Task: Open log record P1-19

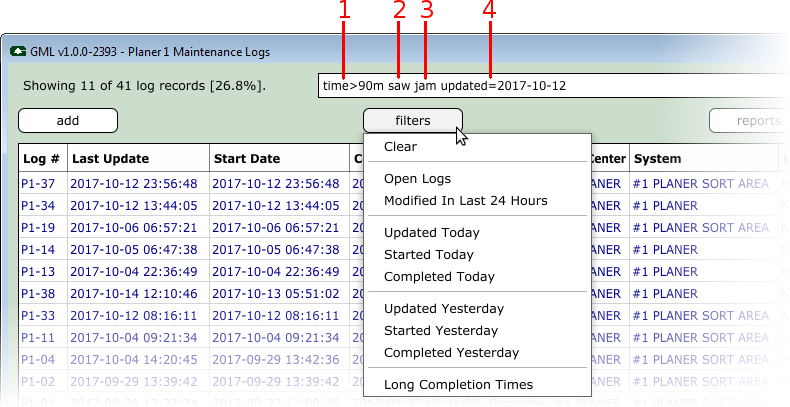Action: point(38,228)
